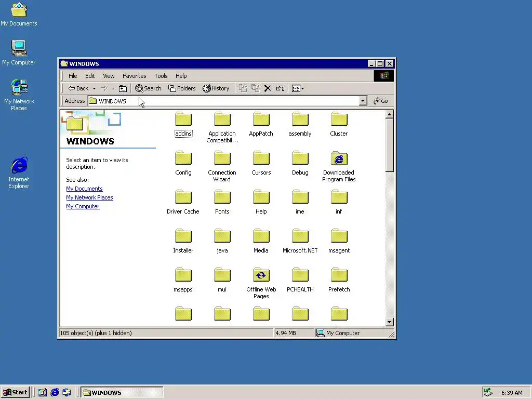Select the Cursors folder

pyautogui.click(x=261, y=164)
